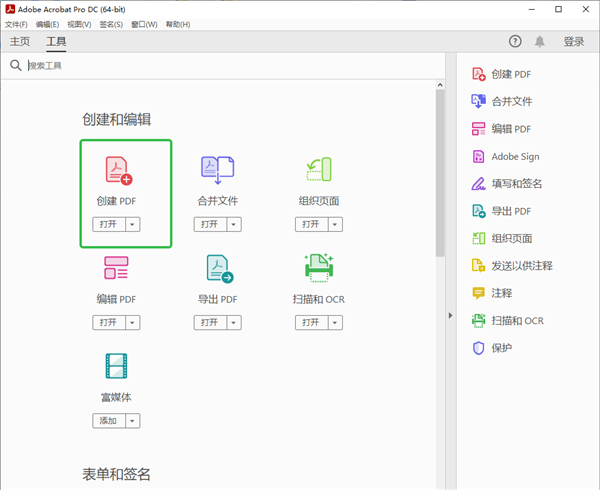Screen dimensions: 600x490
Task: Click the tools list vertical scrollbar thumb
Action: point(440,173)
